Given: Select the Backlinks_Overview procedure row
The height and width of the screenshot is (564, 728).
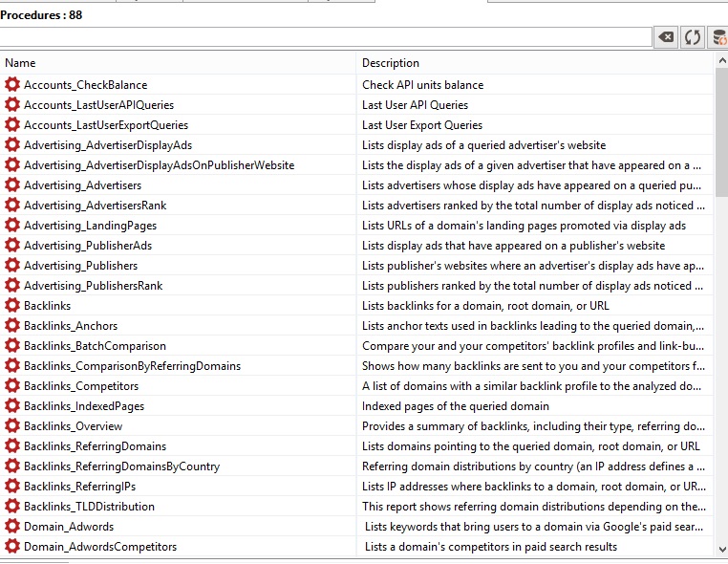Looking at the screenshot, I should (74, 426).
